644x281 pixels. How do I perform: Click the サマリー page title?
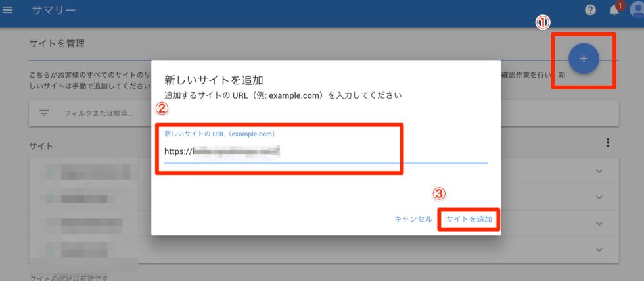pos(53,11)
